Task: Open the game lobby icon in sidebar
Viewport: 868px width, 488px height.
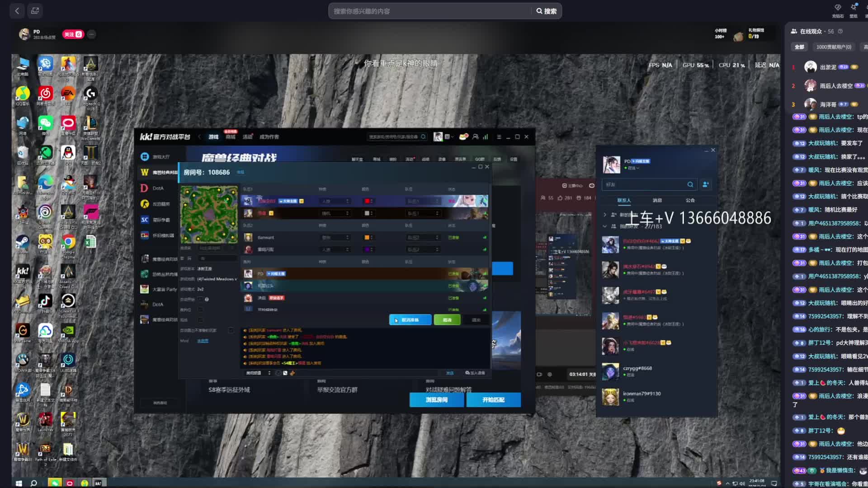Action: pos(145,156)
